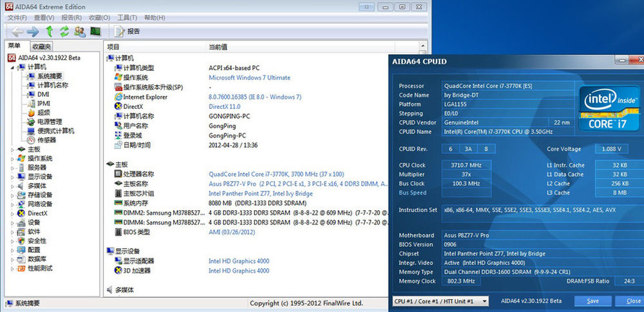
Task: Open Intel HD Graphics 4000 link for 3D 加速器
Action: (239, 271)
